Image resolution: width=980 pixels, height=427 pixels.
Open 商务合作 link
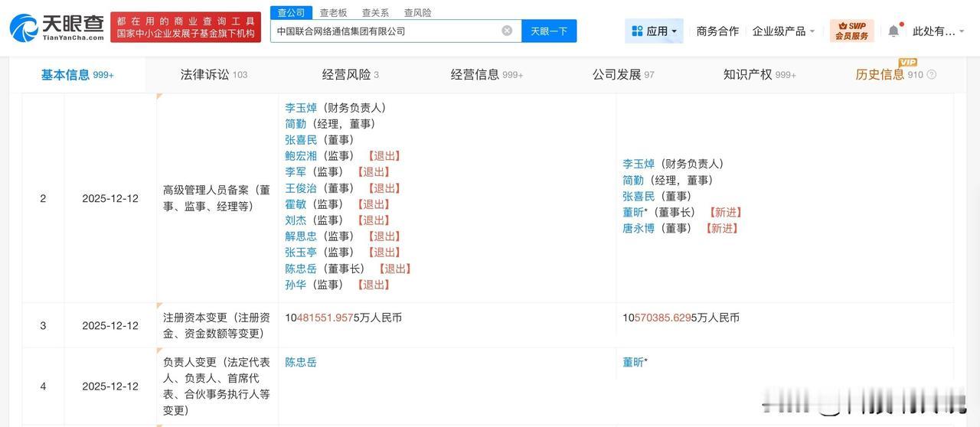717,31
